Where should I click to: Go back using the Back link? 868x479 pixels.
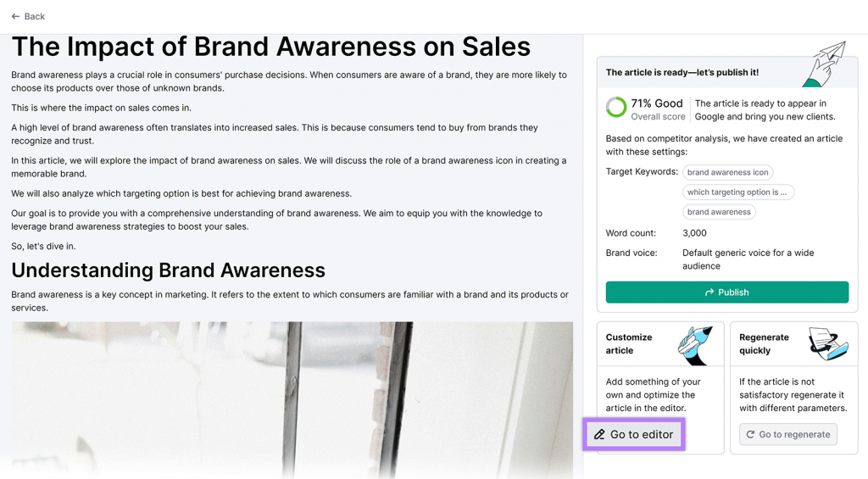(28, 16)
